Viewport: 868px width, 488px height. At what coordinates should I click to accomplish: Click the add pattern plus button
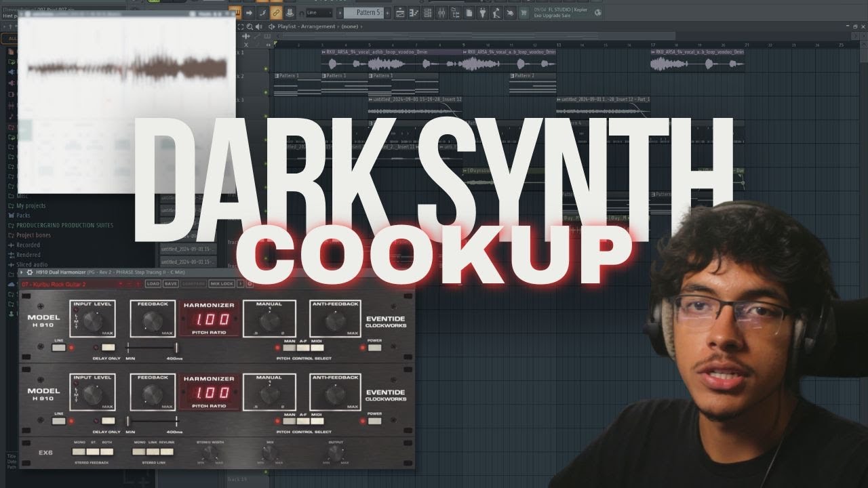pos(387,13)
